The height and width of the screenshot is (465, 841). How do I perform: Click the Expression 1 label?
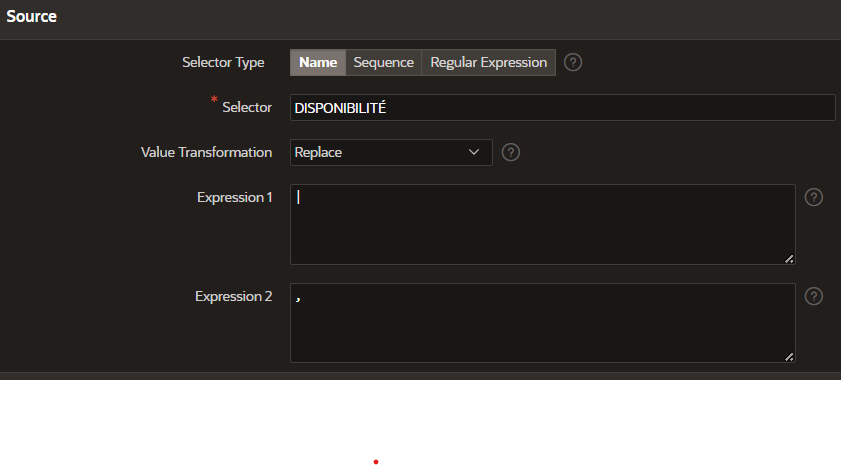coord(234,197)
